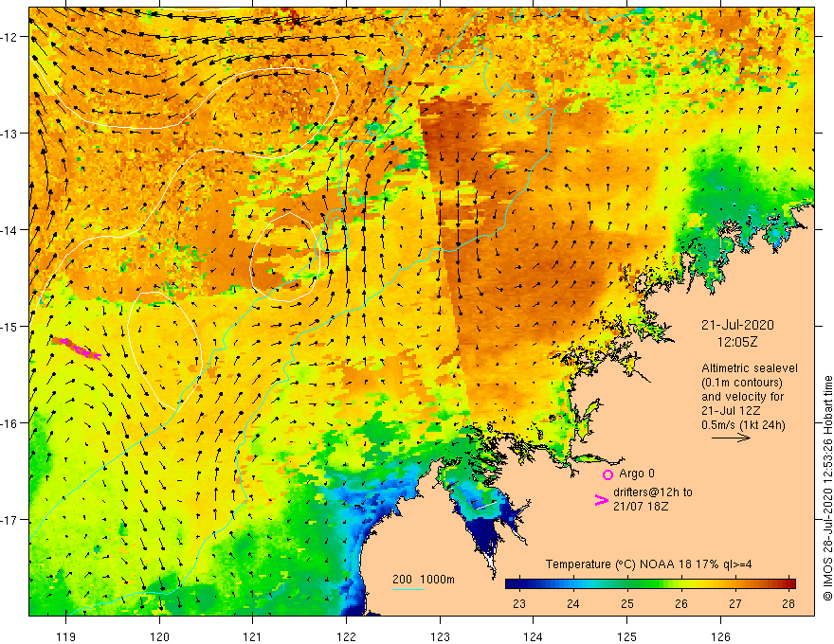Click the longitude label '120' on the bottom axis
834x644 pixels.
coord(159,637)
